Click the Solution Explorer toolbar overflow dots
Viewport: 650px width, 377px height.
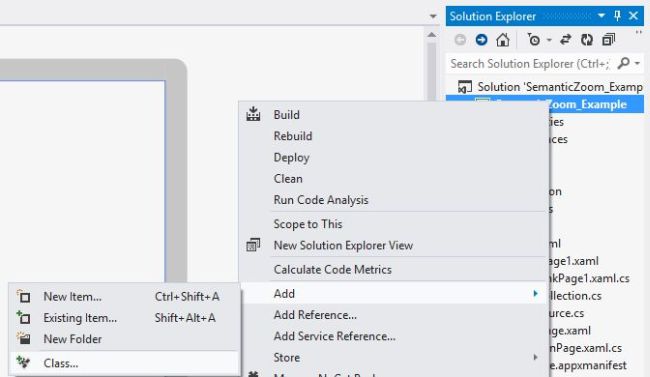click(x=638, y=32)
